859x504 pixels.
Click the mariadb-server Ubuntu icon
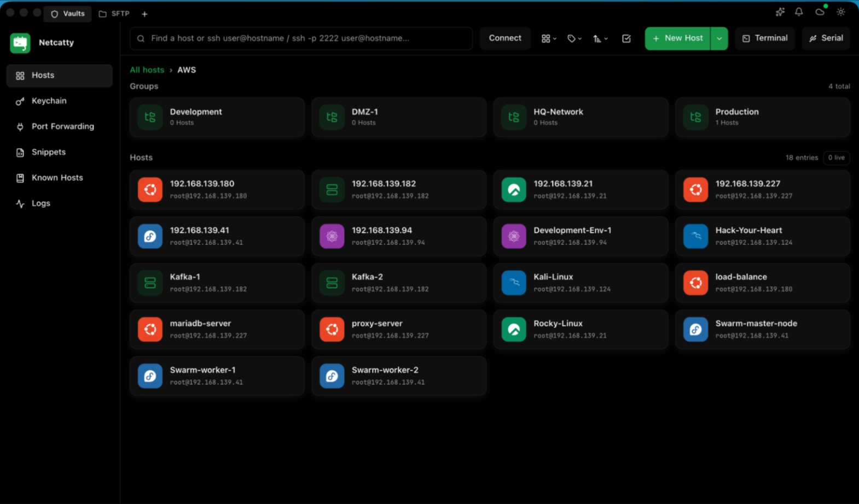pyautogui.click(x=150, y=329)
